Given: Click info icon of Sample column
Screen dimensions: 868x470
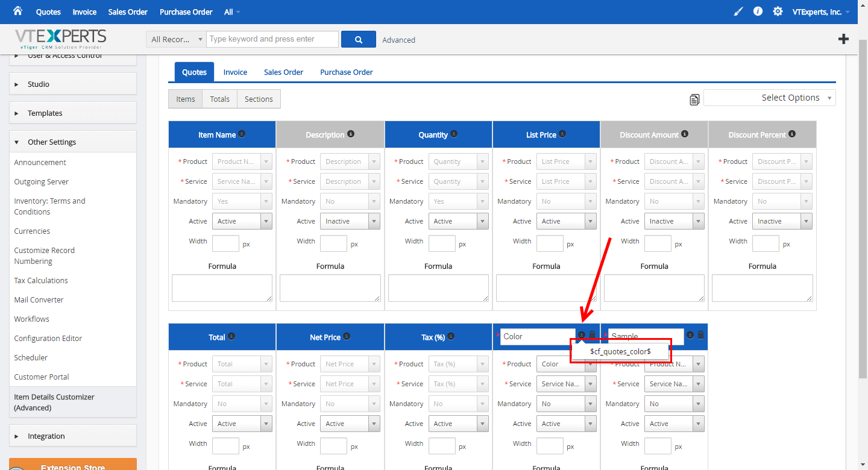Looking at the screenshot, I should (690, 335).
